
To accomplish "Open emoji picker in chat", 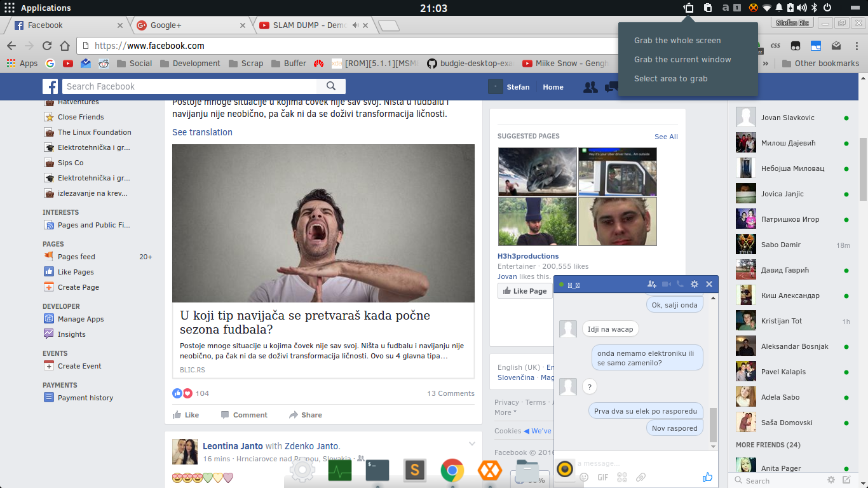I will 584,477.
